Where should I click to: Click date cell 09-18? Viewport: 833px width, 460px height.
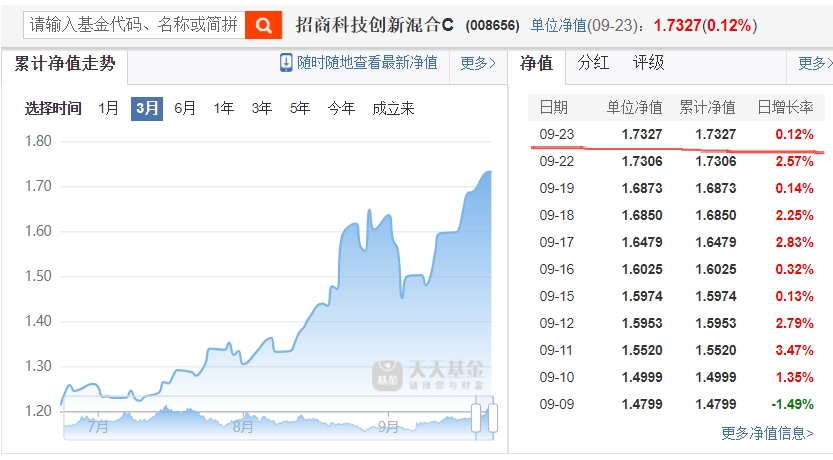point(557,216)
